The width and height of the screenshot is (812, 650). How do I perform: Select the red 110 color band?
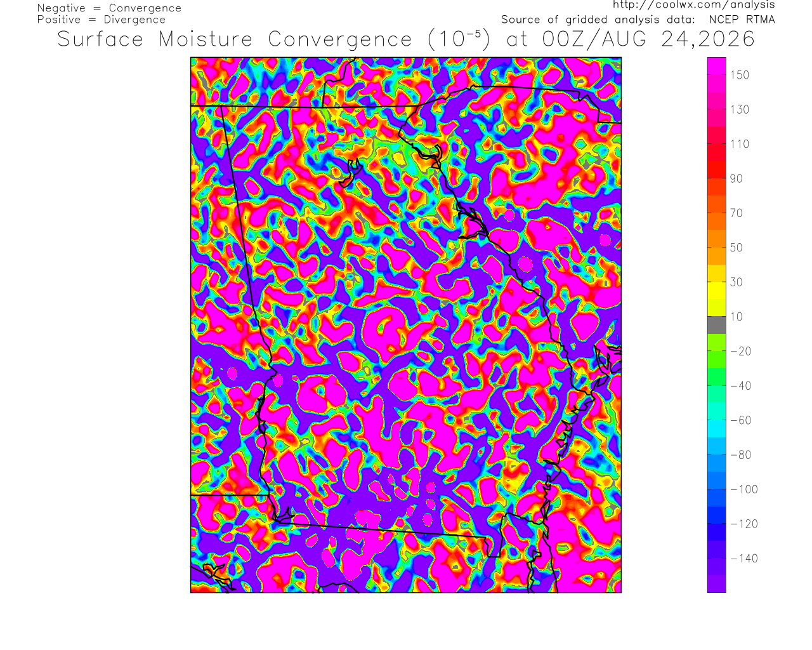pyautogui.click(x=717, y=144)
